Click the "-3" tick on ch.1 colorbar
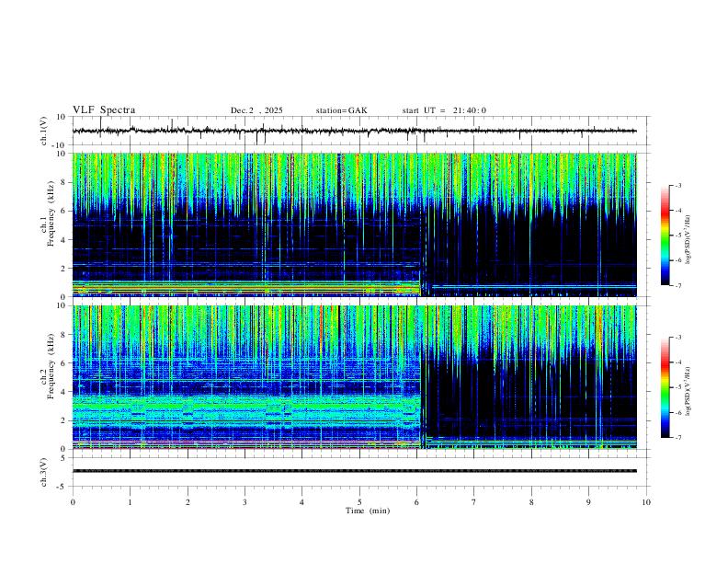Viewport: 728px width, 563px height. point(677,185)
